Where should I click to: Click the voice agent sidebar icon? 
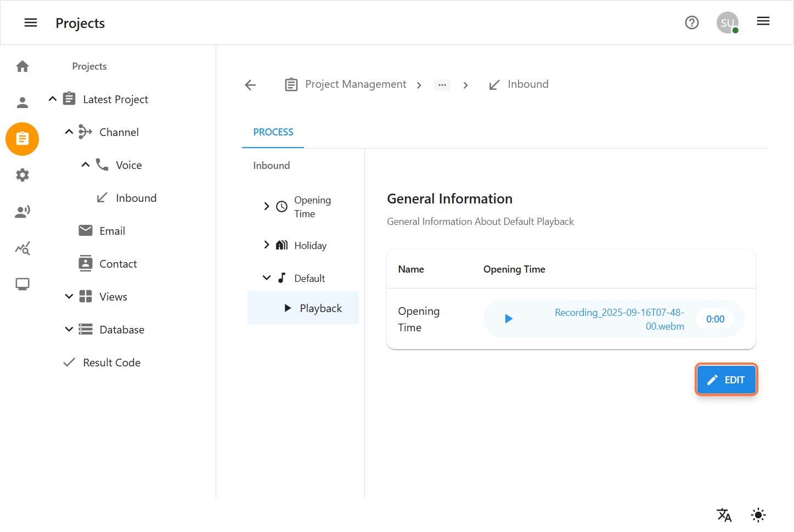click(x=22, y=212)
